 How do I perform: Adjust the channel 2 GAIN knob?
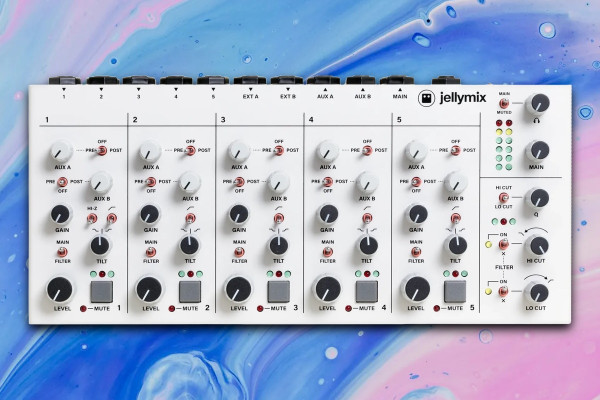click(150, 215)
